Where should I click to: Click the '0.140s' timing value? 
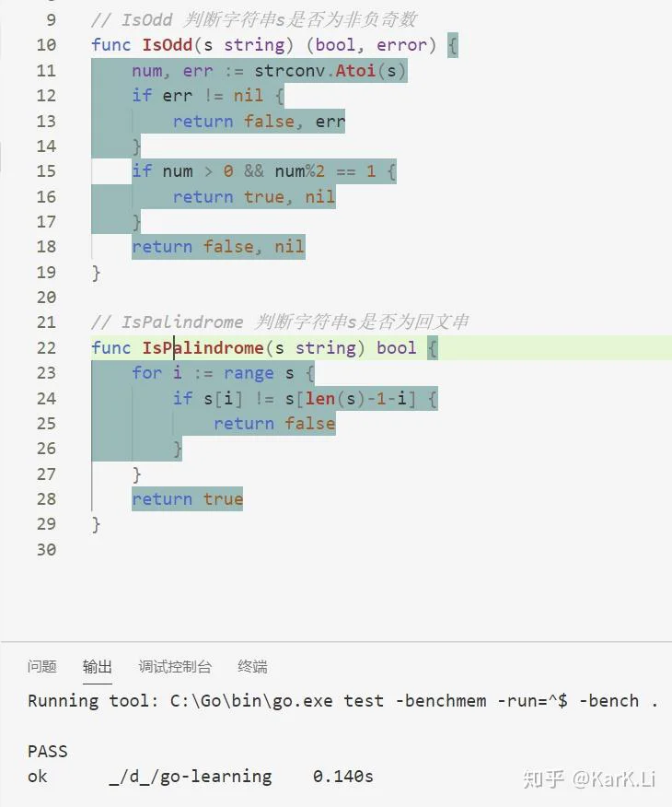[x=343, y=777]
